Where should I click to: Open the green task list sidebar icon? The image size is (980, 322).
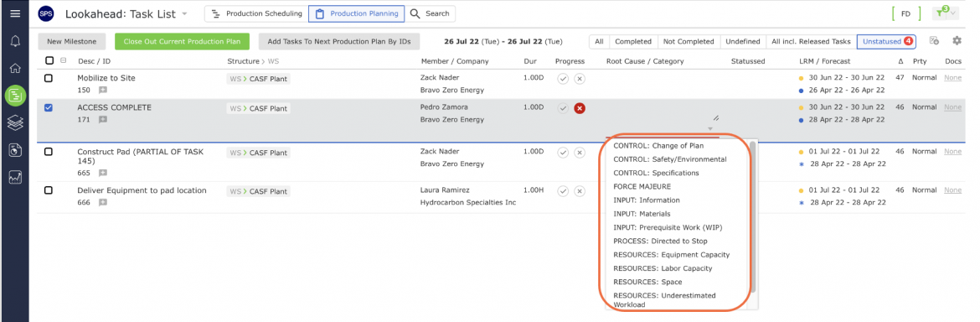click(x=15, y=96)
